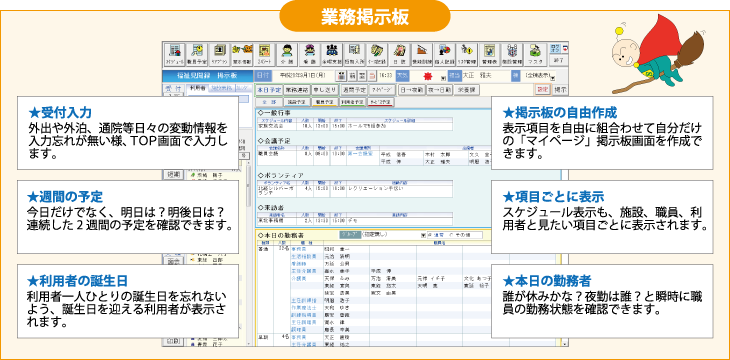730x360 pixels.
Task: Click the 職員会議 meeting entry
Action: tap(267, 154)
